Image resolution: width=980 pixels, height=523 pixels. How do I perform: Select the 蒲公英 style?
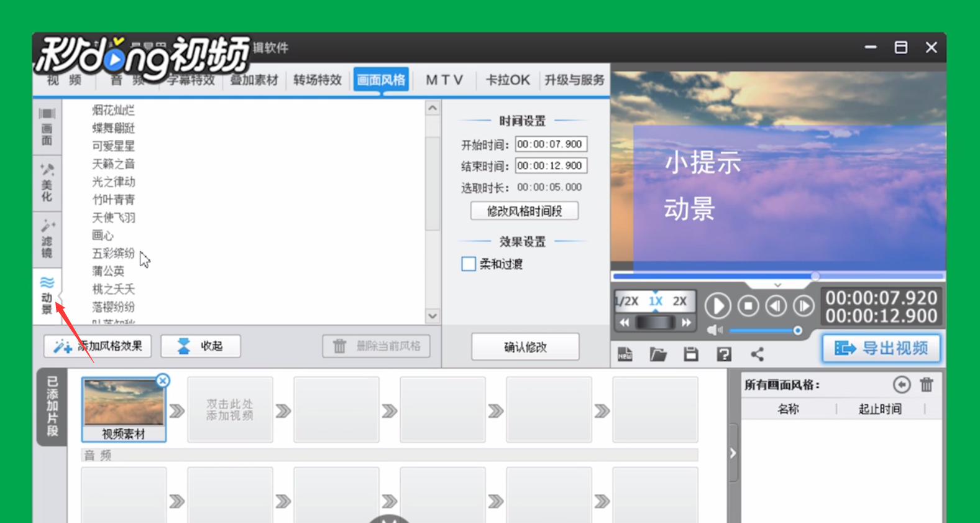pos(108,271)
